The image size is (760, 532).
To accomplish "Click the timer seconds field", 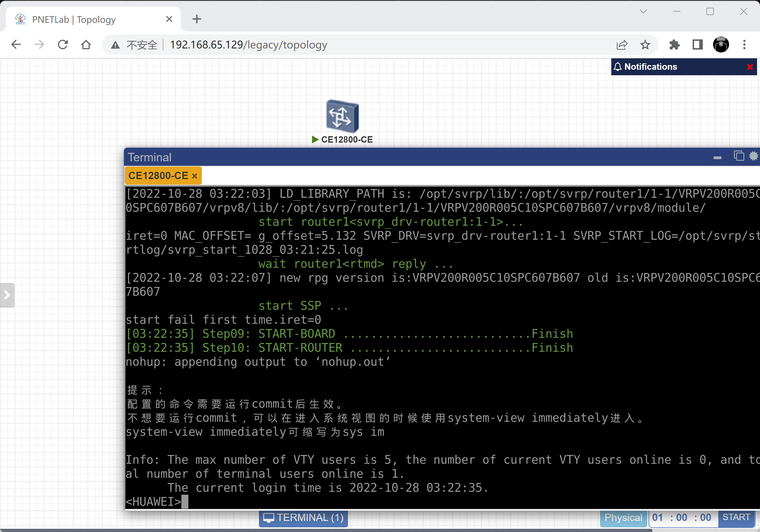I will coord(705,517).
